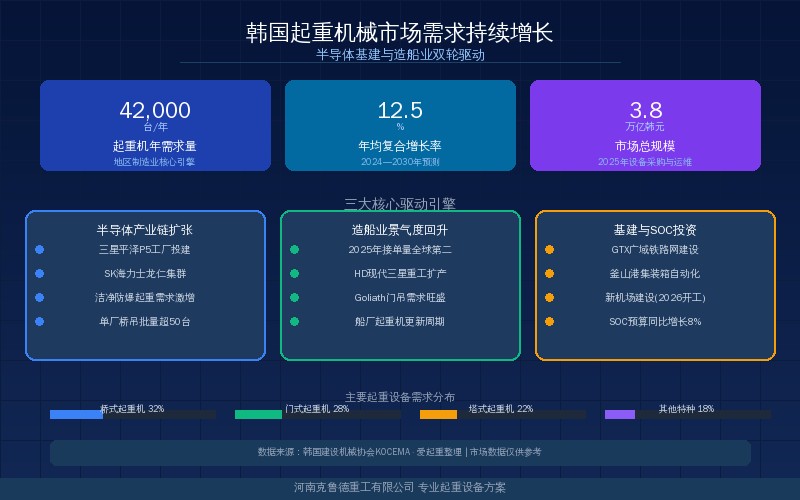This screenshot has width=800, height=500.
Task: Click the label 塔式起重机 22%
Action: click(x=502, y=409)
